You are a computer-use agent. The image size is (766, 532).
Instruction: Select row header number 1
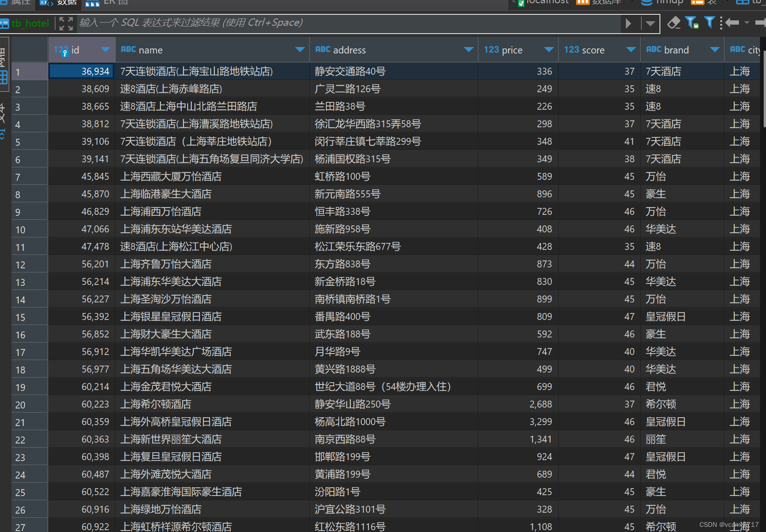click(29, 72)
